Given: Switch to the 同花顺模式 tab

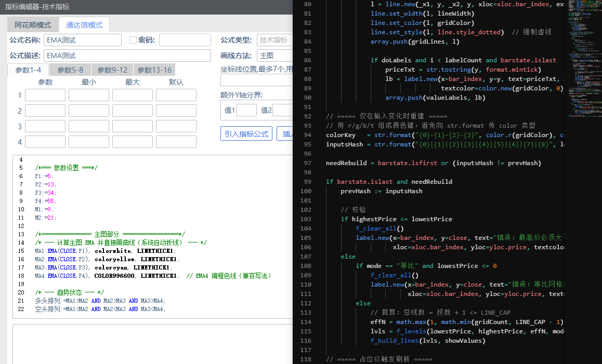Looking at the screenshot, I should click(33, 25).
